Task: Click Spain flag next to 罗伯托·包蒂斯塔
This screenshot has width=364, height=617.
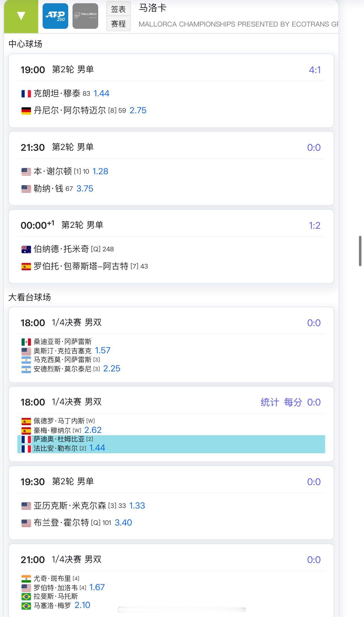Action: click(x=26, y=267)
